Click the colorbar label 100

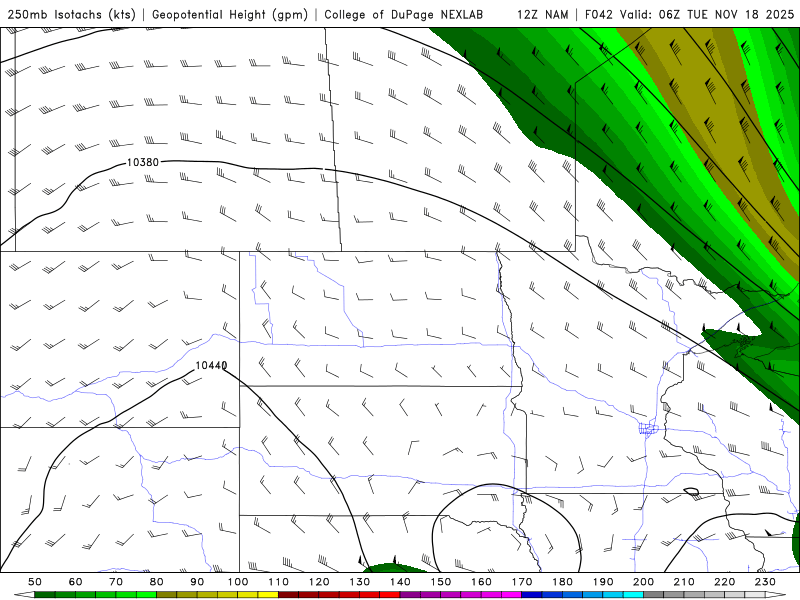coord(238,582)
